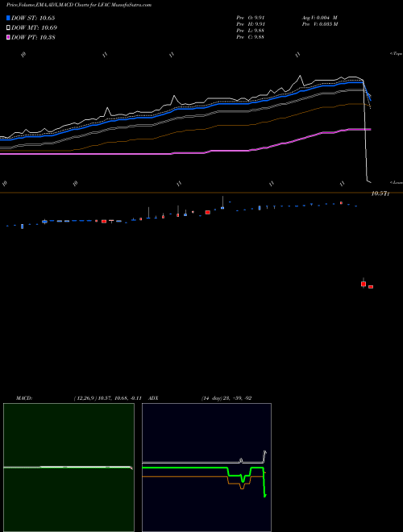This screenshot has width=403, height=532.
Task: Click the 'Avg V: 0.004 M' value
Action: (x=319, y=18)
